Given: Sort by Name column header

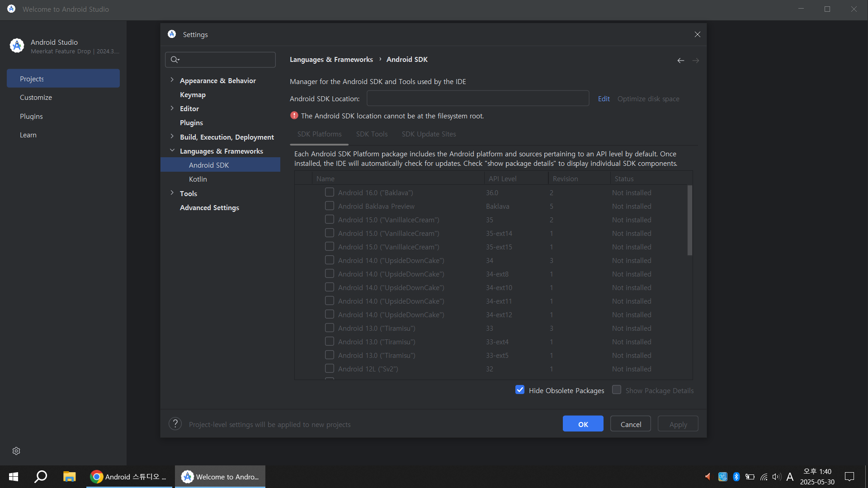Looking at the screenshot, I should (x=398, y=178).
